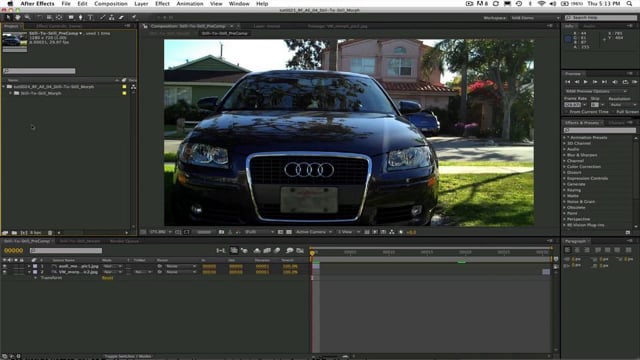Viewport: 640px width, 360px height.
Task: Enable Full Screen checkbox in Preview
Action: coord(613,112)
